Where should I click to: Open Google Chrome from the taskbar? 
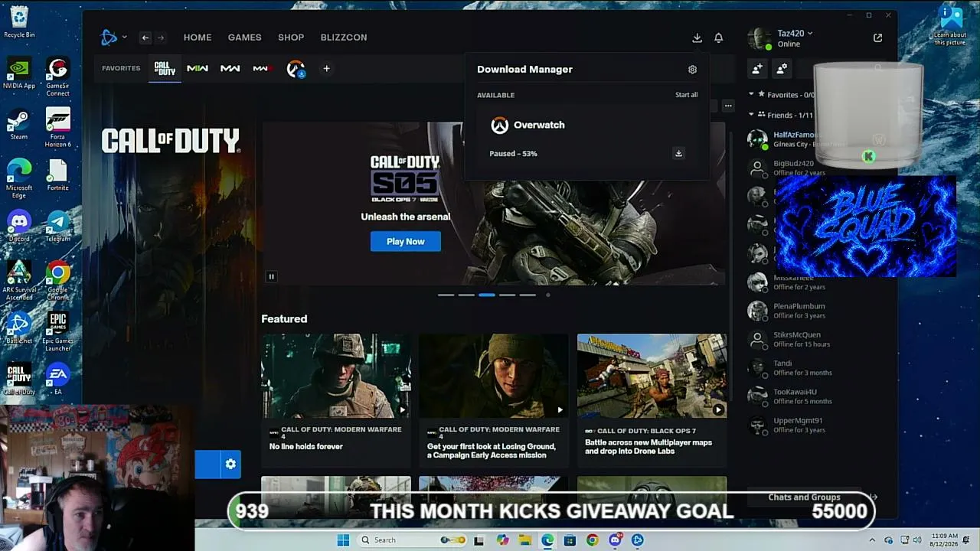[592, 540]
